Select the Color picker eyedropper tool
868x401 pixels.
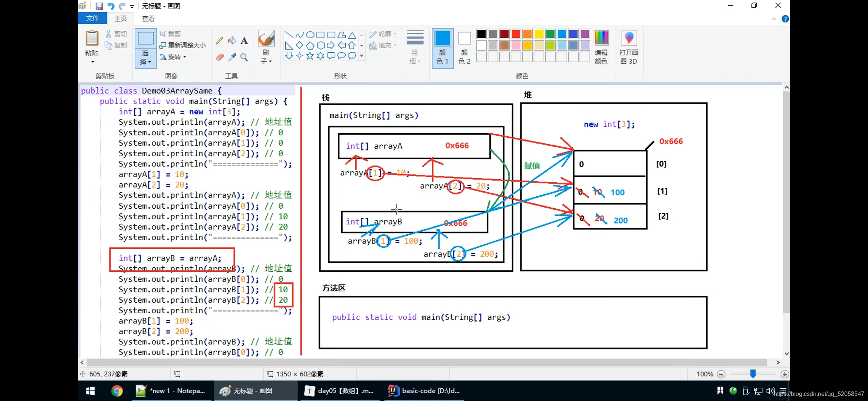click(x=232, y=57)
